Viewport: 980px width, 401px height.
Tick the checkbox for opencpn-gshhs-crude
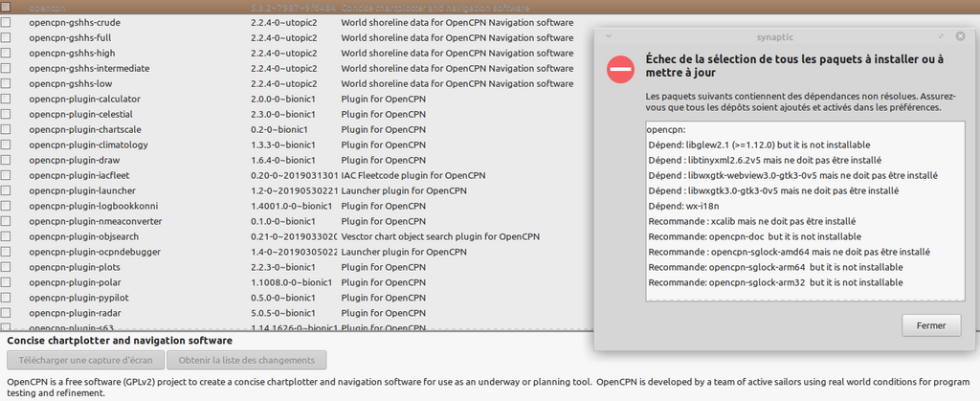(x=6, y=22)
